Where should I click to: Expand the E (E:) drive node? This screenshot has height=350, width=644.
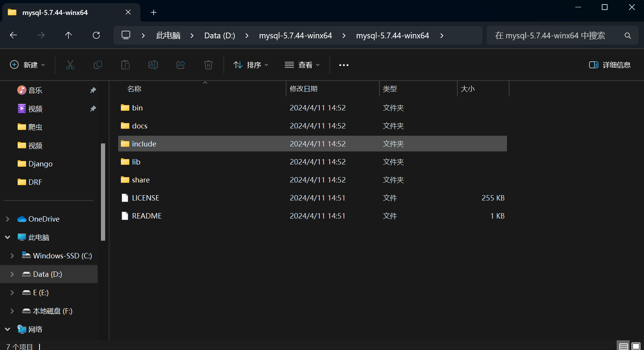(x=12, y=292)
